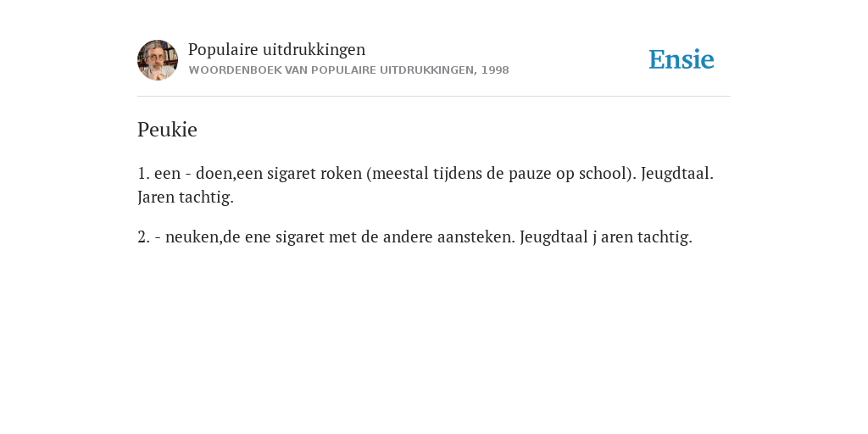868x434 pixels.
Task: Click the year "1998" in the subtitle
Action: [x=495, y=70]
